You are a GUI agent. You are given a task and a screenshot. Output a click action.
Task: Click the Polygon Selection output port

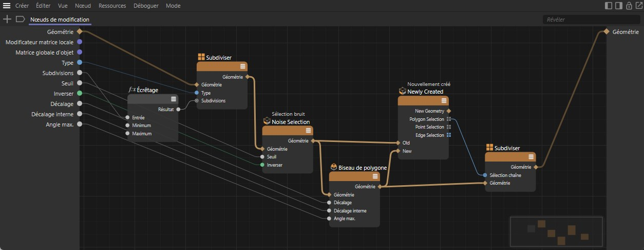click(448, 119)
